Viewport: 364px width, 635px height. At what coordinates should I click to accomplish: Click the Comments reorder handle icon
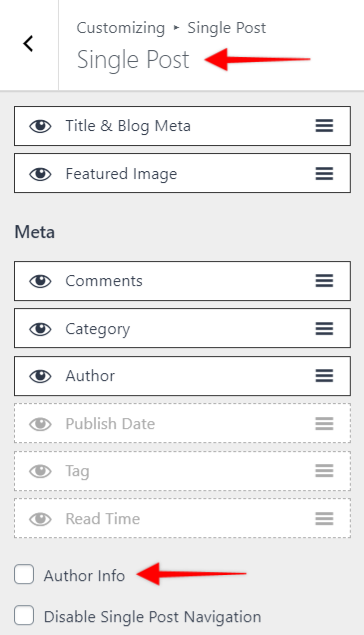pyautogui.click(x=324, y=281)
